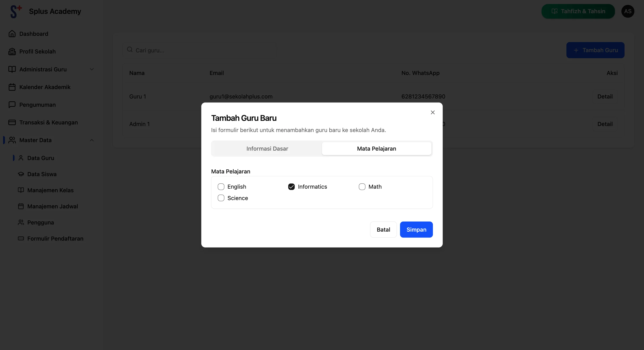644x350 pixels.
Task: Click the Simpan button
Action: pyautogui.click(x=416, y=229)
